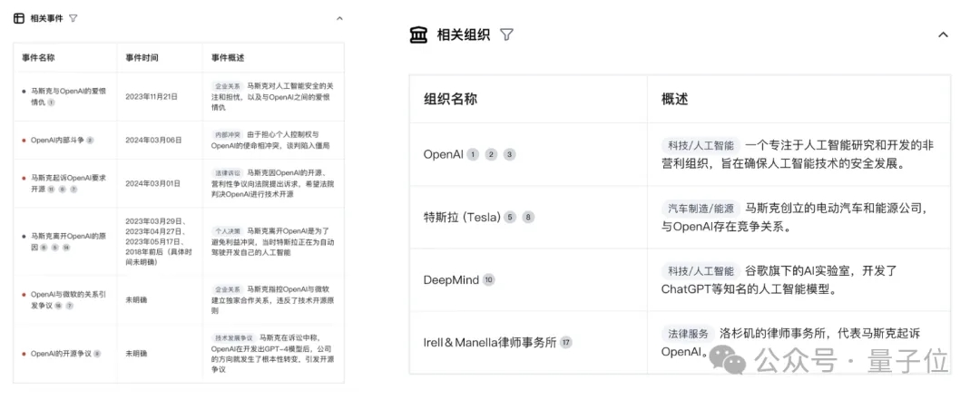
Task: Click the filter icon beside 相关组织
Action: click(507, 34)
